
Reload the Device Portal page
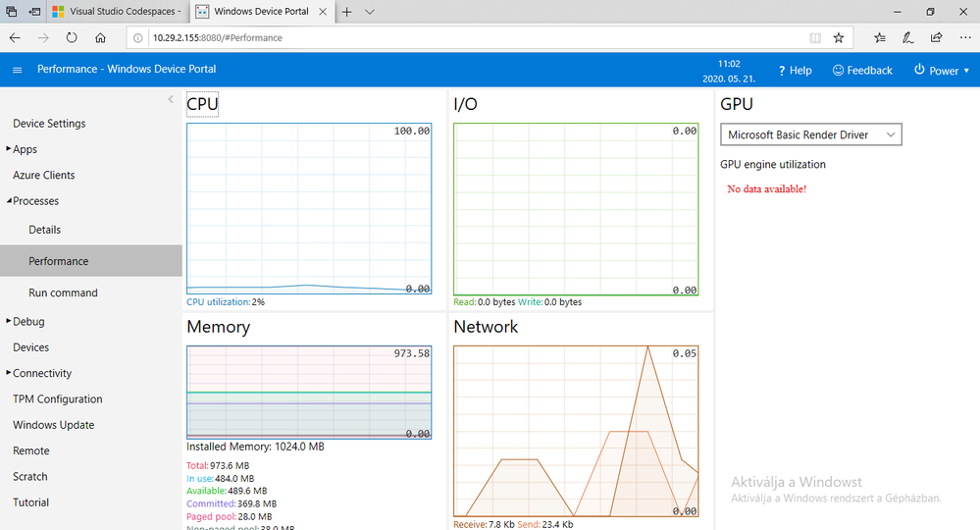(72, 38)
